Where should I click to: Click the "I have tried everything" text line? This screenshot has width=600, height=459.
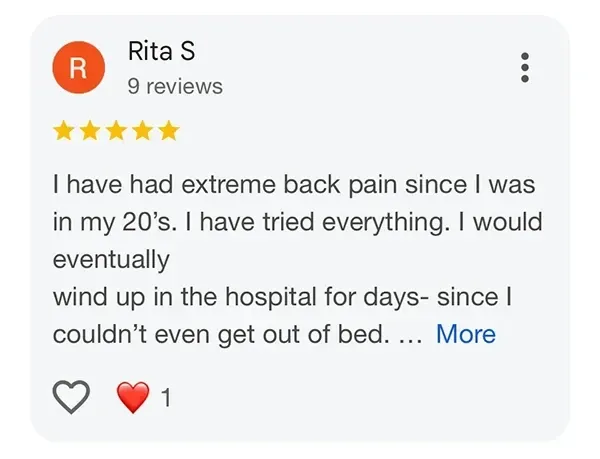pos(300,222)
